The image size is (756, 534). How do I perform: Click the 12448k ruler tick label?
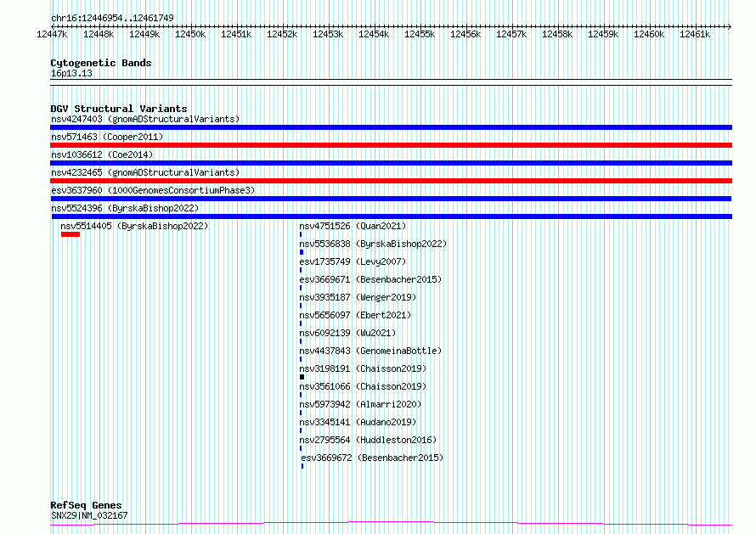click(x=99, y=34)
